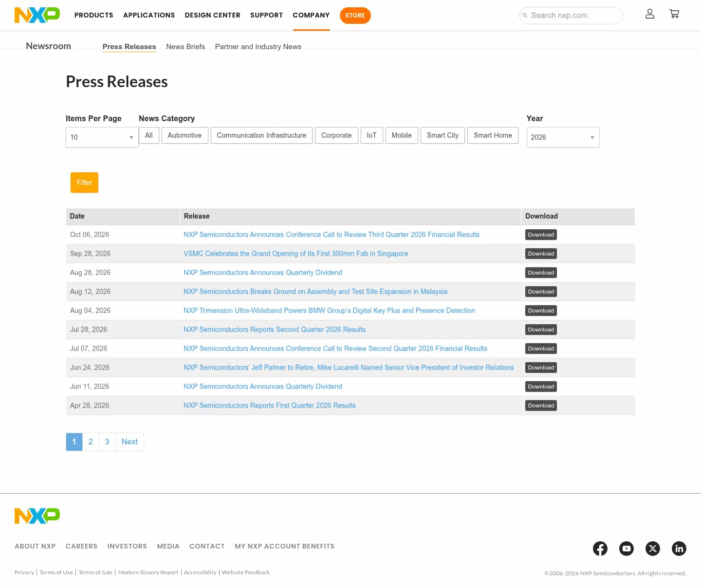This screenshot has height=588, width=701.
Task: Expand the Items Per Page dropdown
Action: 102,137
